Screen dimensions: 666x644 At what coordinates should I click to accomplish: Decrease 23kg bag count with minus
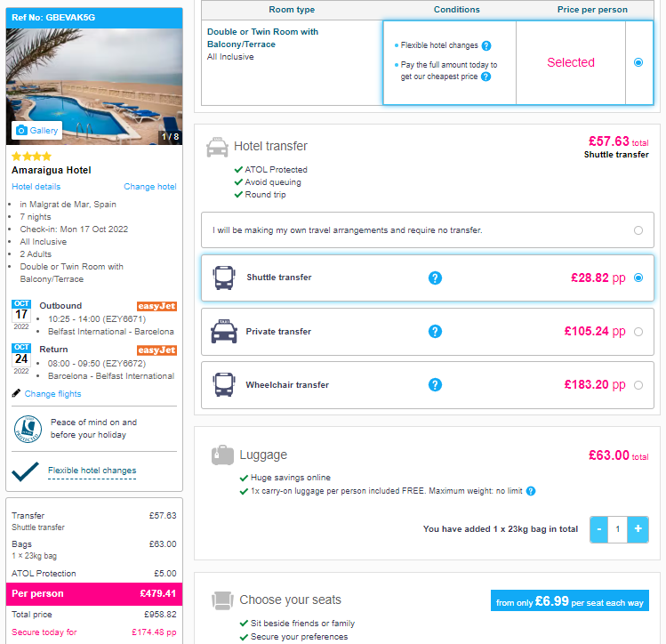pos(599,529)
